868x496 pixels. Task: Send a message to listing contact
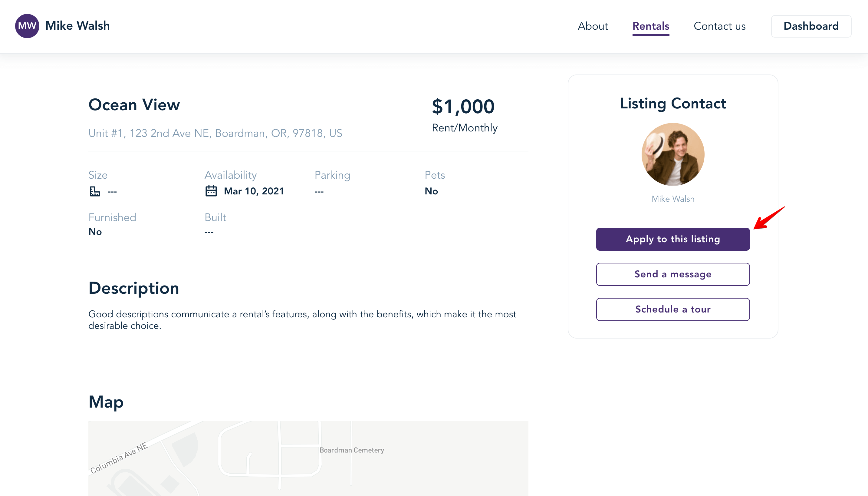[672, 274]
